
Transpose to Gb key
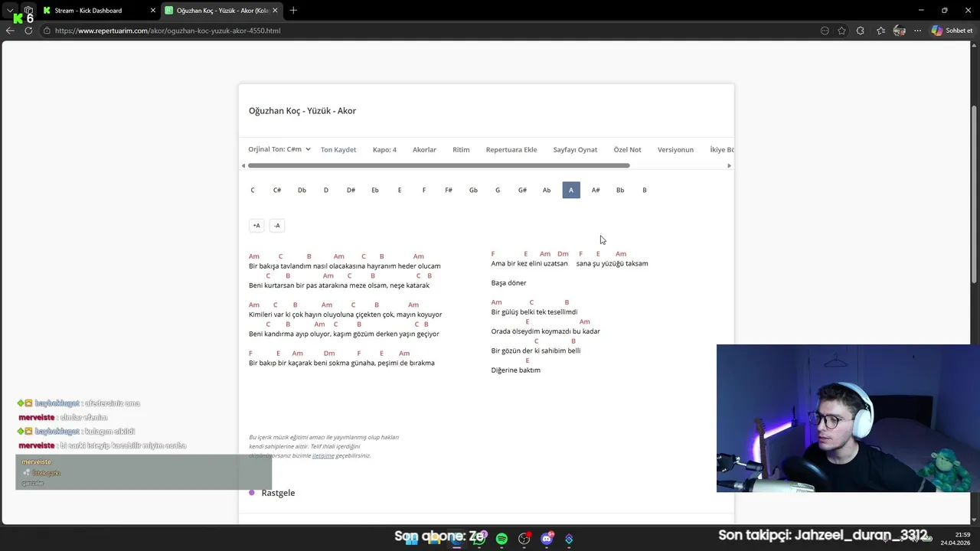point(473,190)
